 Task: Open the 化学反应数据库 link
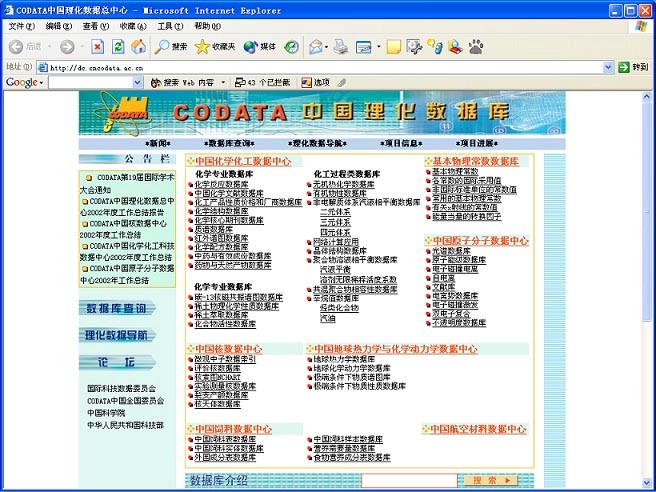tap(221, 184)
